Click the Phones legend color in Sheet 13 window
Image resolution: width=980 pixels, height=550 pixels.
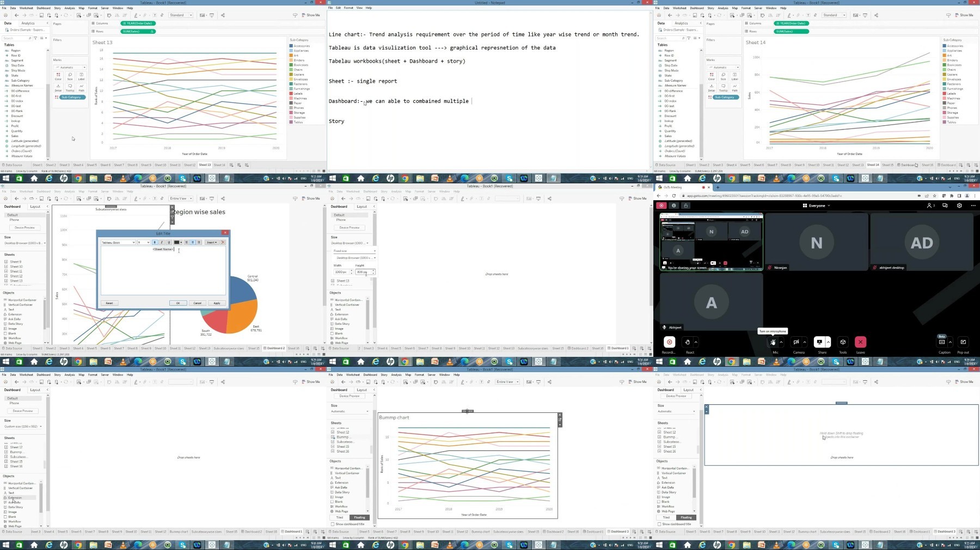pos(292,108)
